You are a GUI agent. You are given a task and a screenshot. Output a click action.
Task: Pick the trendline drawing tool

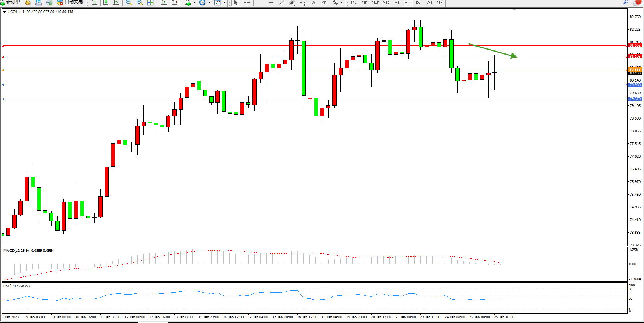click(282, 3)
